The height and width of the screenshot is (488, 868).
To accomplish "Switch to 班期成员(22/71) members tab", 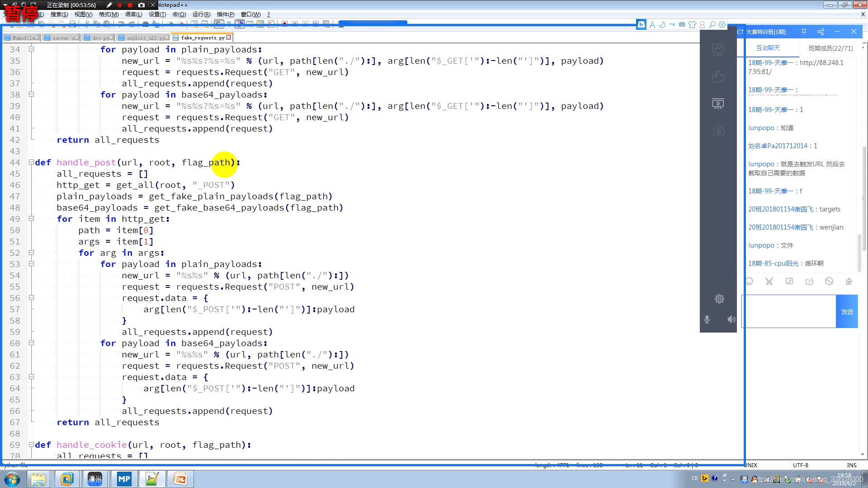I will tap(830, 48).
